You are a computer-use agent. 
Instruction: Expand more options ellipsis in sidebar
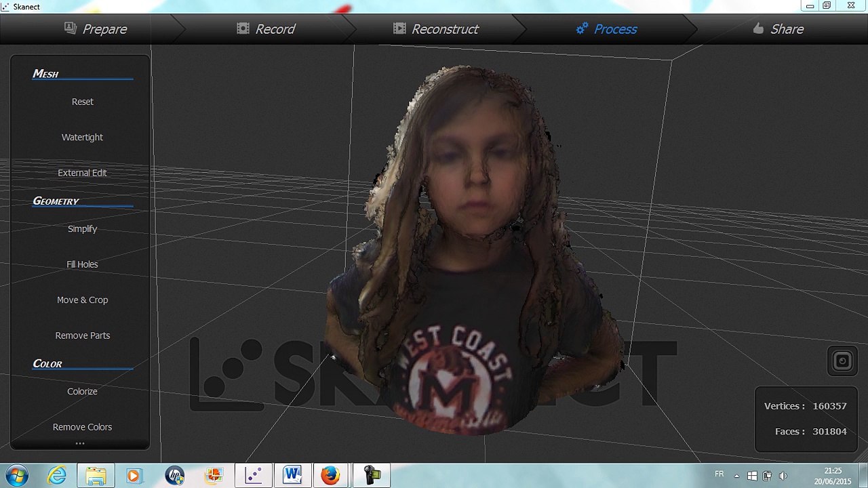tap(80, 443)
